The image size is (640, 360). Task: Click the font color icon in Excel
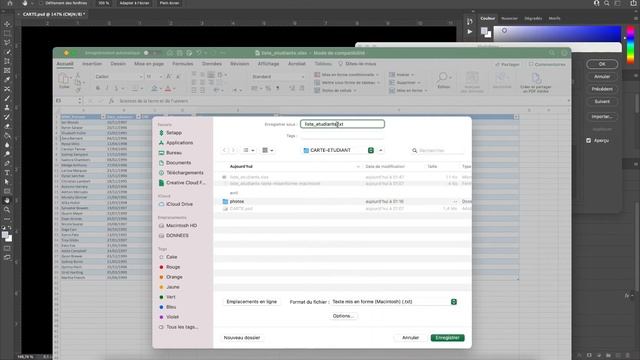[168, 89]
